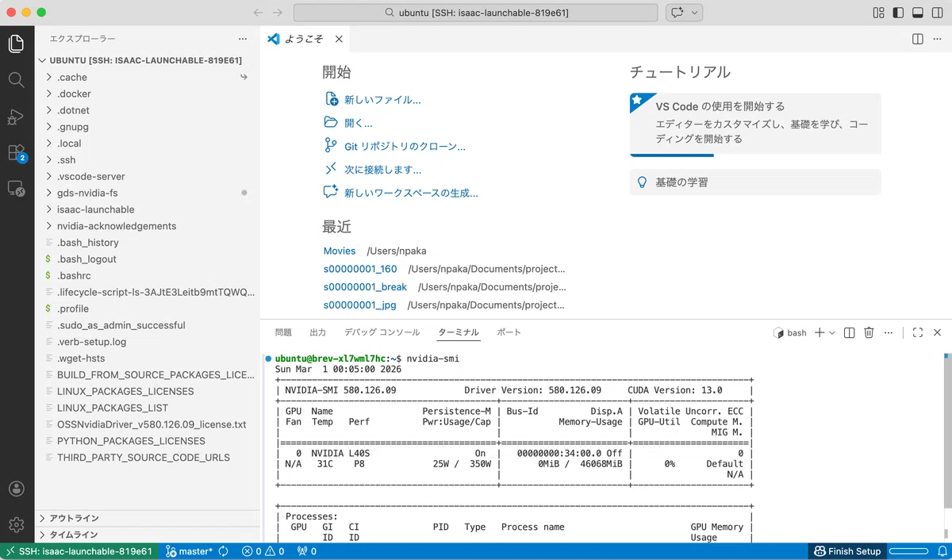This screenshot has height=560, width=952.
Task: Synchronize changes with sync icon
Action: [x=224, y=551]
